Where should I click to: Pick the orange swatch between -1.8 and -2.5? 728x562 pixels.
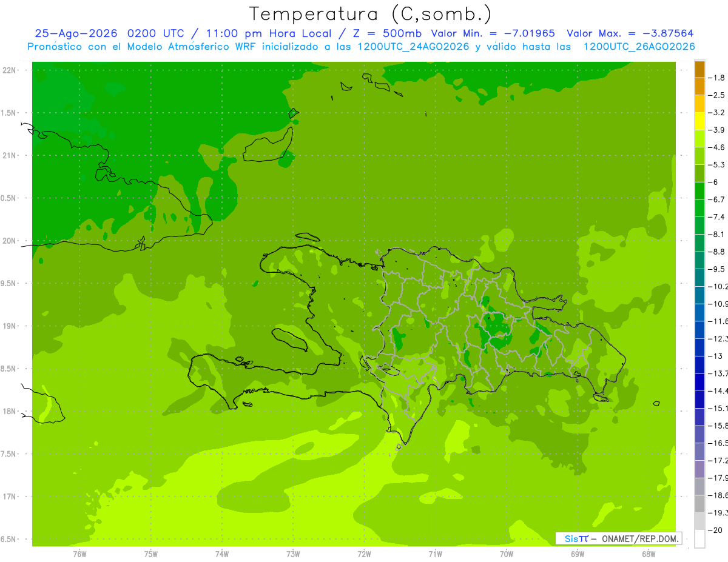(x=699, y=87)
